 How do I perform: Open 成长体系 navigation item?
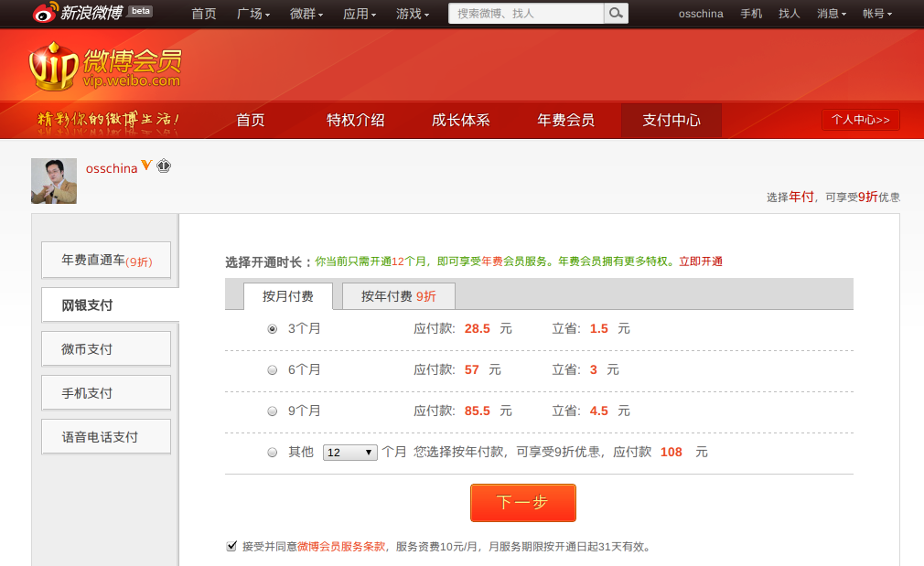[461, 120]
